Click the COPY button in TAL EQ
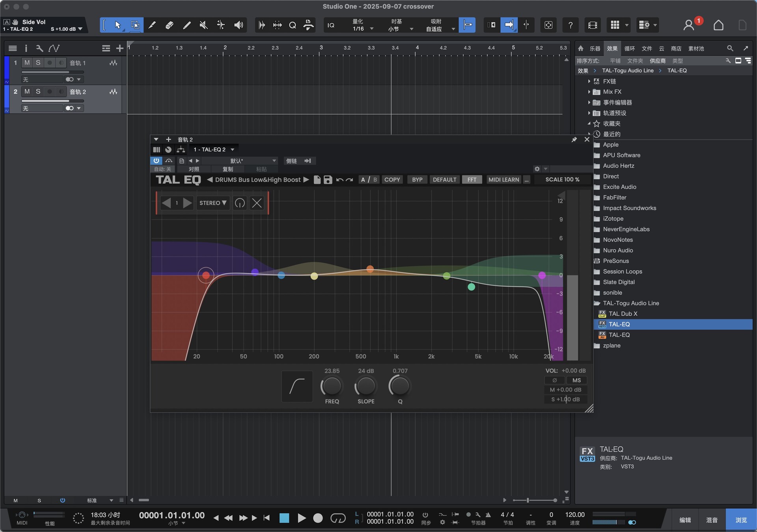Image resolution: width=757 pixels, height=532 pixels. [392, 179]
